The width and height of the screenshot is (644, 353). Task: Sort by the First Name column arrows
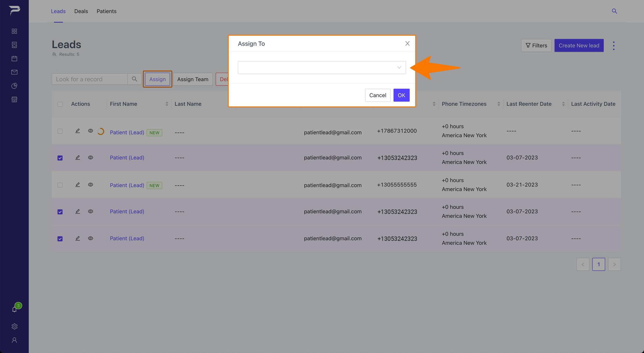pyautogui.click(x=167, y=104)
